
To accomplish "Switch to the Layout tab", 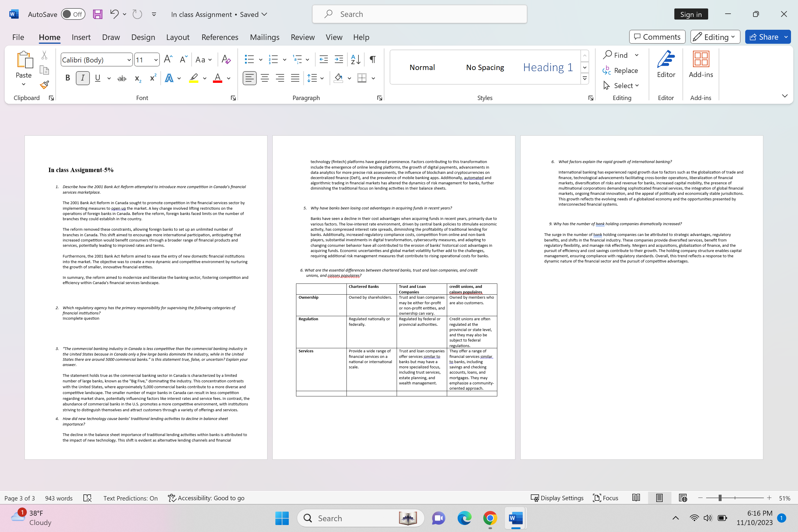I will pos(177,37).
